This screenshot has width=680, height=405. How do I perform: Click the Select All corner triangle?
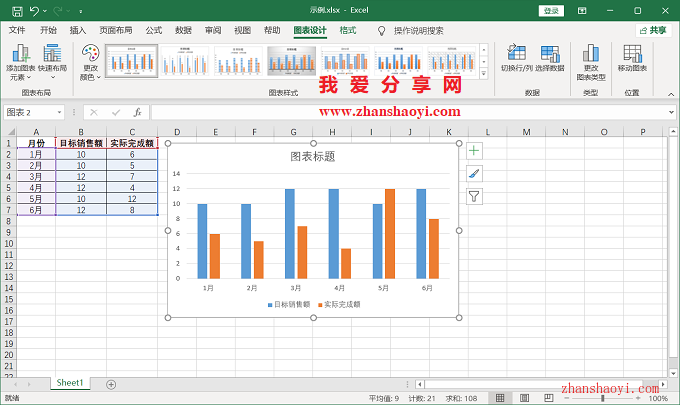[x=11, y=132]
